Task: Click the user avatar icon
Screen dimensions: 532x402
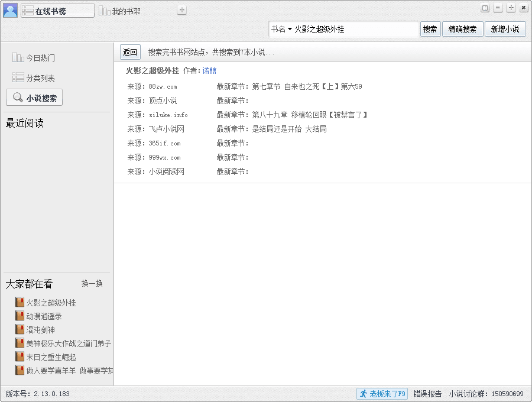Action: click(10, 10)
